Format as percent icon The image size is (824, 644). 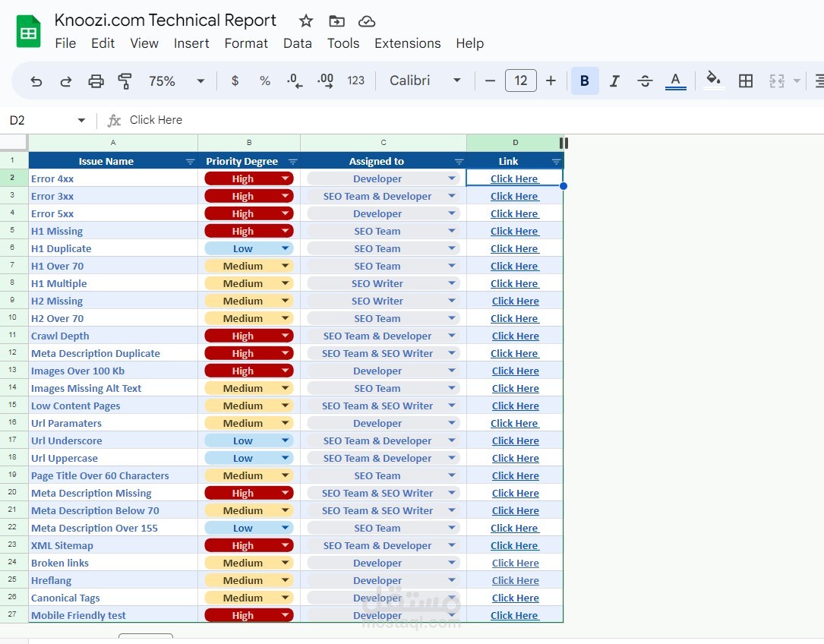pos(265,80)
